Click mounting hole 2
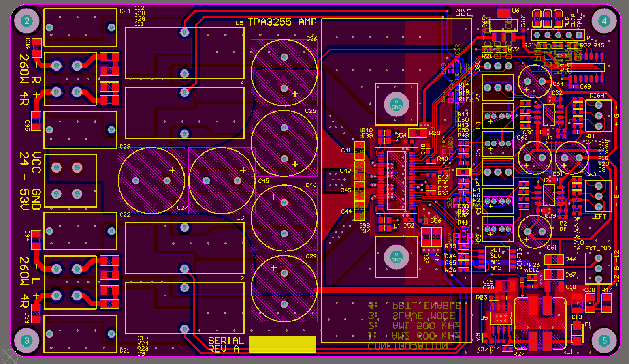Screen dimensions: 629x364 [27, 21]
